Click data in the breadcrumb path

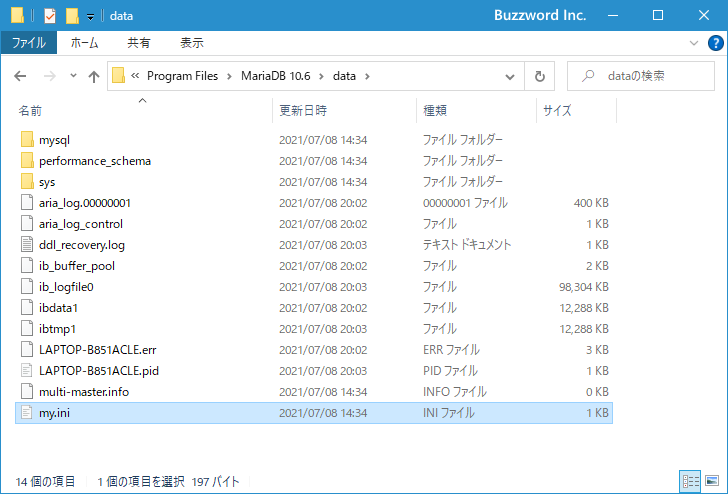click(x=344, y=76)
